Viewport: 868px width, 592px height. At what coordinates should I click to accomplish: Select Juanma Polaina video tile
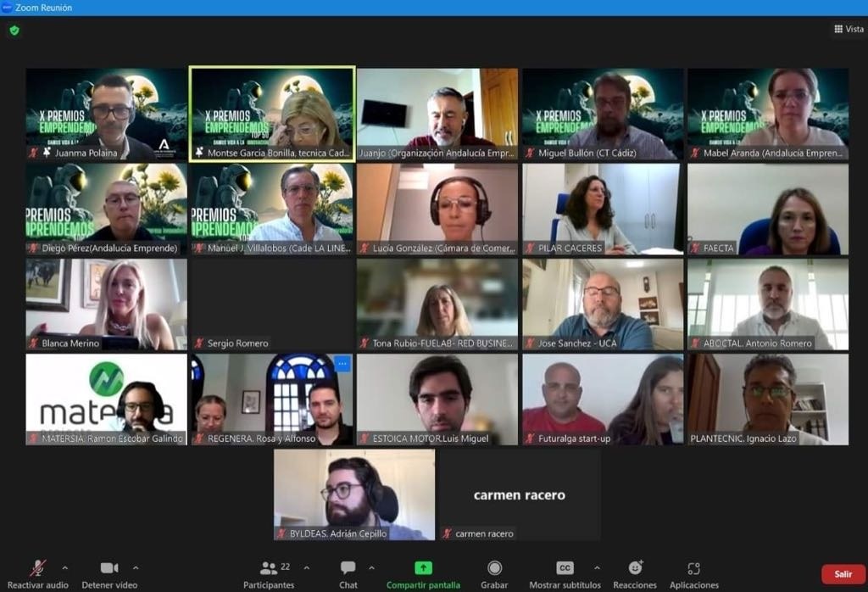coord(106,114)
